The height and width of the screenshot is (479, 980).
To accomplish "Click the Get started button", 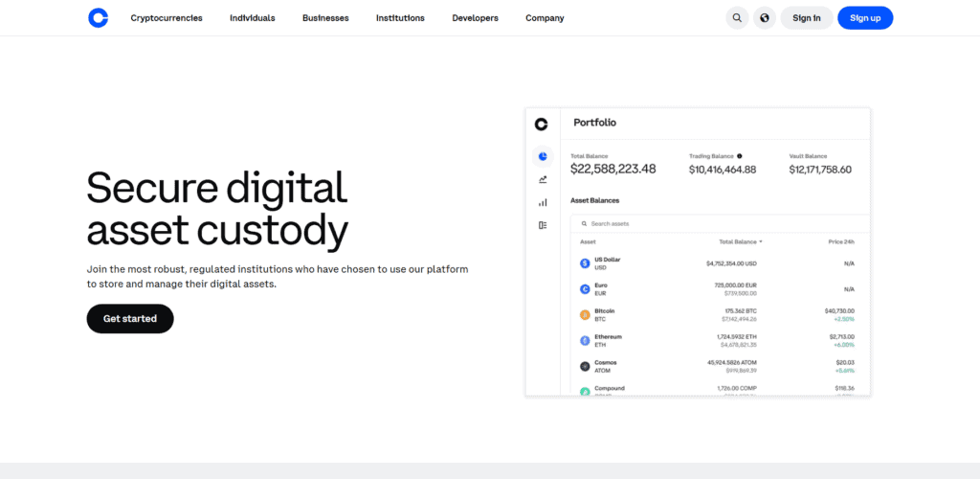I will tap(130, 319).
